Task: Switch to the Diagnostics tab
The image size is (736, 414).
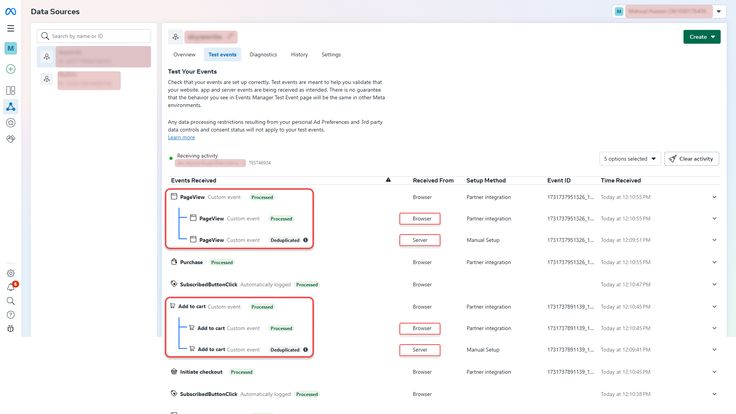Action: click(263, 54)
